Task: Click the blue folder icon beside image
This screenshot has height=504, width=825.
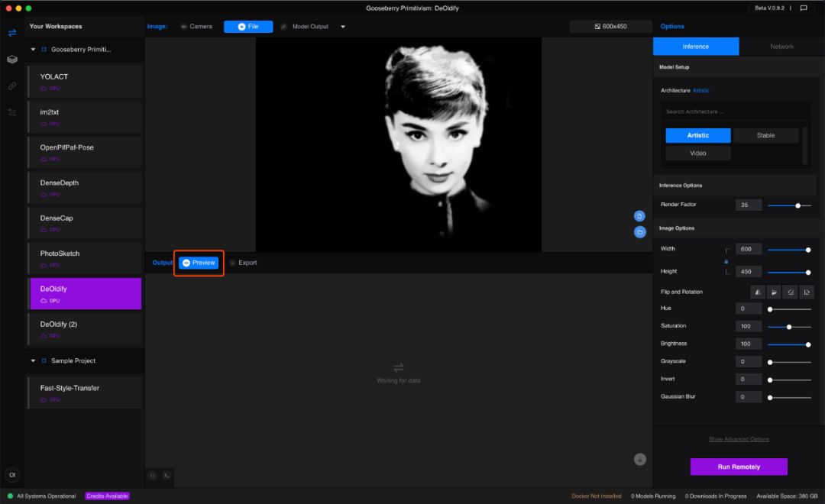Action: [639, 231]
